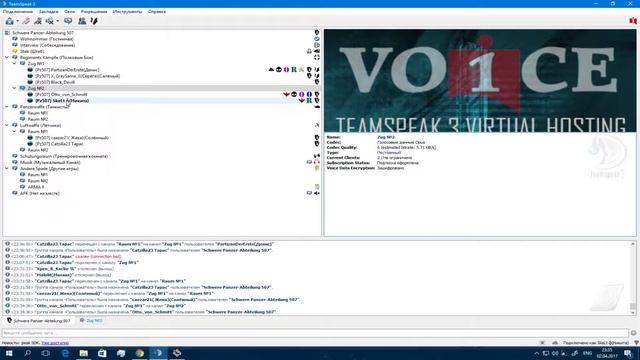Click the Subscribe to all channels toolbar icon
The width and height of the screenshot is (640, 360).
coord(38,21)
